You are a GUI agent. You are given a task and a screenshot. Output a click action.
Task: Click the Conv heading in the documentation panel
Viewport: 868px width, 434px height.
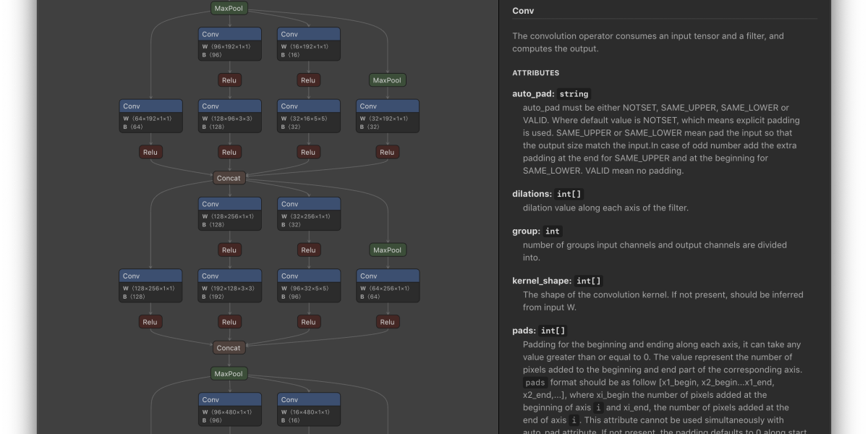click(523, 11)
